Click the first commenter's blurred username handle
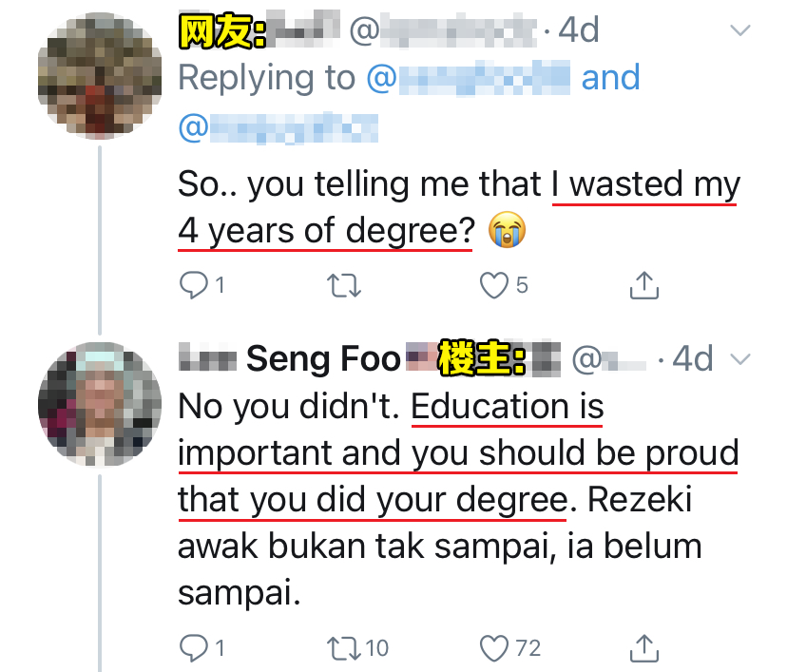Image resolution: width=787 pixels, height=672 pixels. point(447,30)
